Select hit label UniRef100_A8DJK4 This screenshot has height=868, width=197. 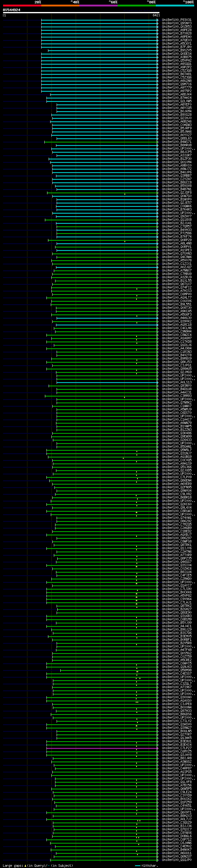coord(176,94)
